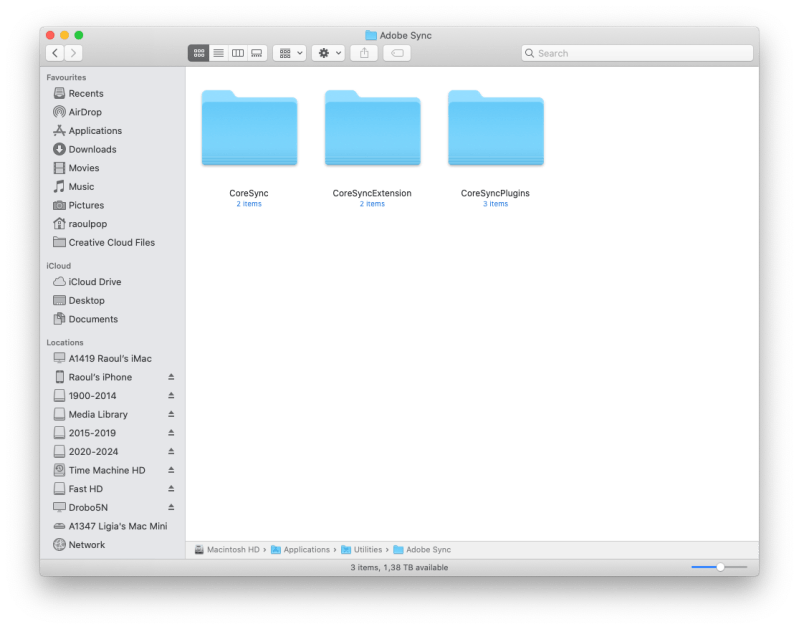Screen dimensions: 799x629
Task: Click the Search field
Action: (637, 53)
